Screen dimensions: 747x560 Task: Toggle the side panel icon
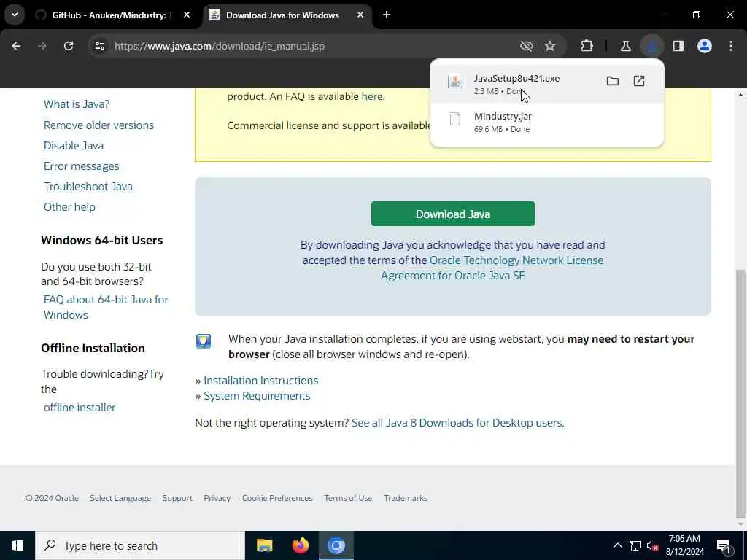tap(678, 46)
